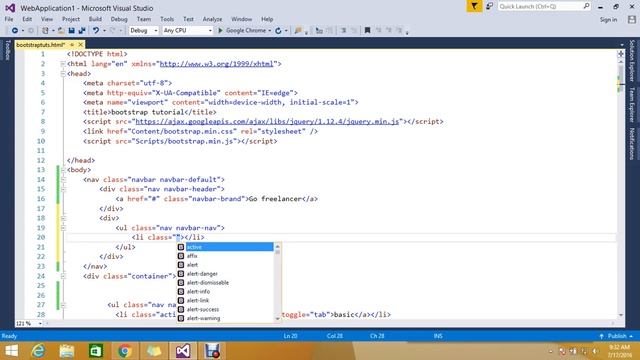Click the editor vertical scrollbar down arrow
The image size is (640, 360).
(621, 315)
